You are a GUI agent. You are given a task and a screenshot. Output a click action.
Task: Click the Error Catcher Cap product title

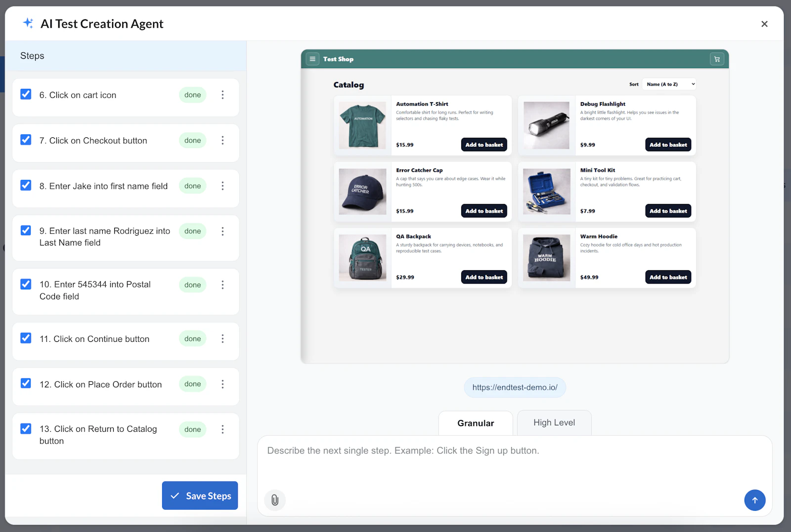click(x=419, y=170)
